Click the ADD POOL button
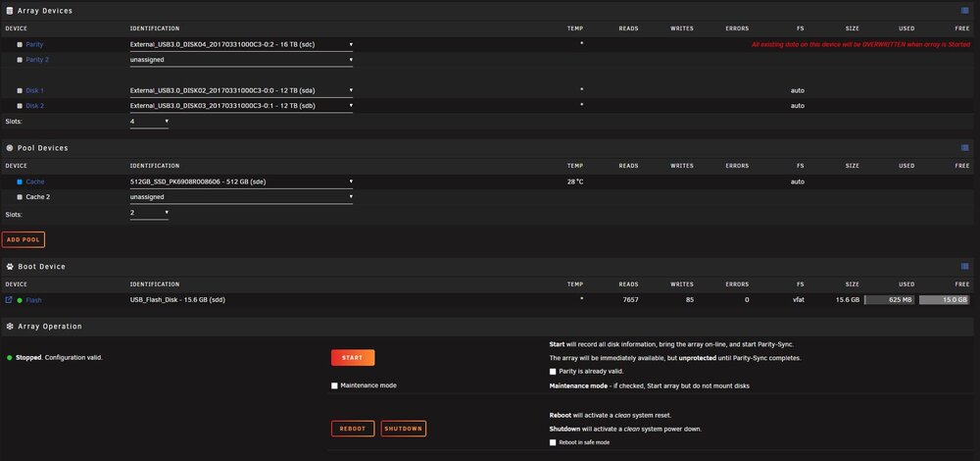 click(24, 240)
